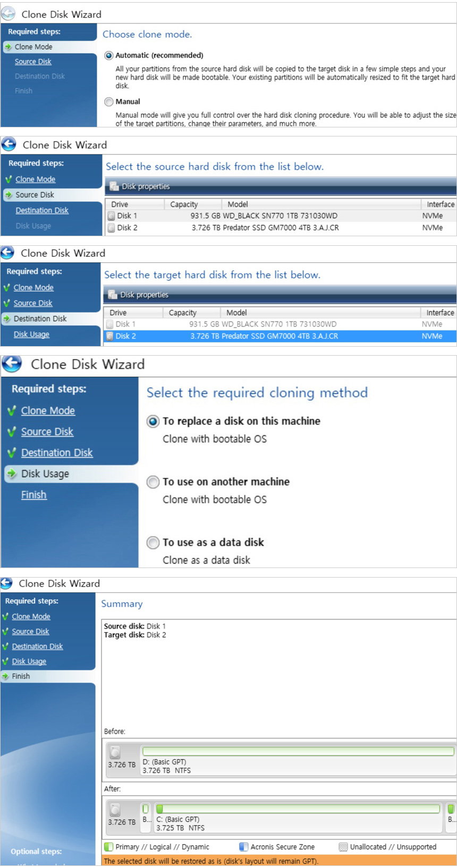The width and height of the screenshot is (457, 868).
Task: Choose To replace a disk on this machine
Action: tap(153, 421)
